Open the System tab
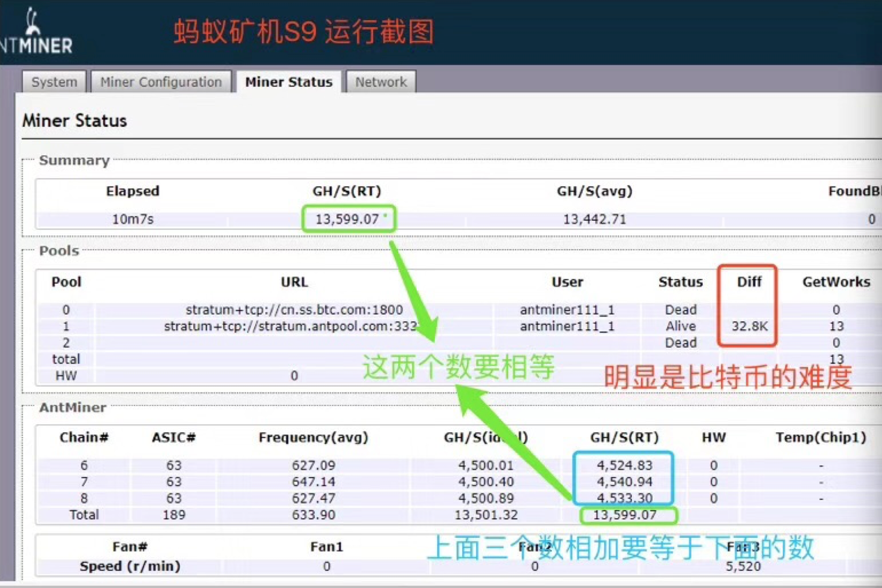Viewport: 882px width, 588px height. [x=54, y=82]
